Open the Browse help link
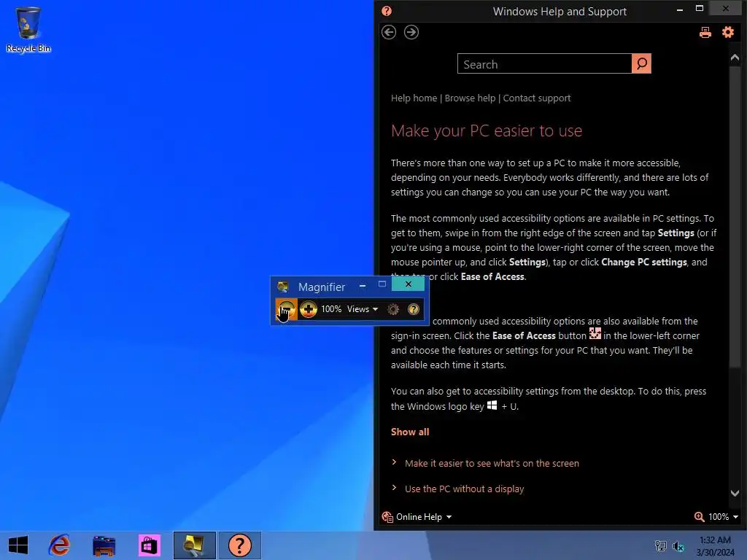Image resolution: width=747 pixels, height=560 pixels. 471,98
